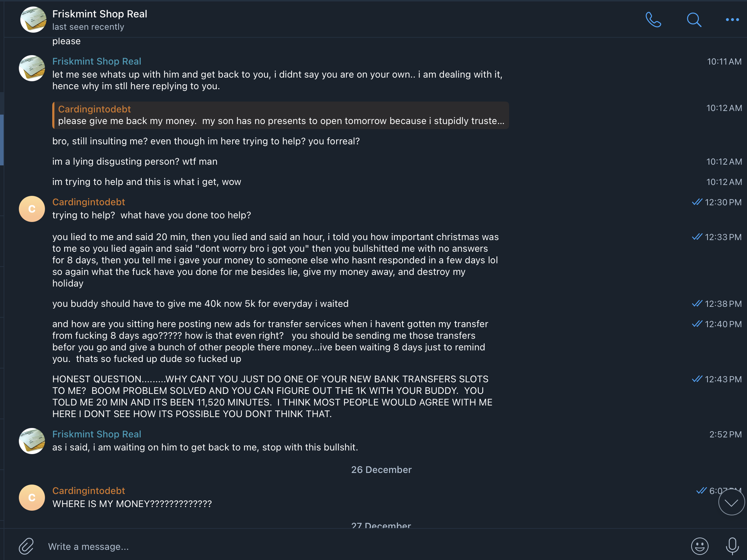Click Friskmint Shop Real sender name at 10:11 AM
The height and width of the screenshot is (560, 747).
click(96, 61)
